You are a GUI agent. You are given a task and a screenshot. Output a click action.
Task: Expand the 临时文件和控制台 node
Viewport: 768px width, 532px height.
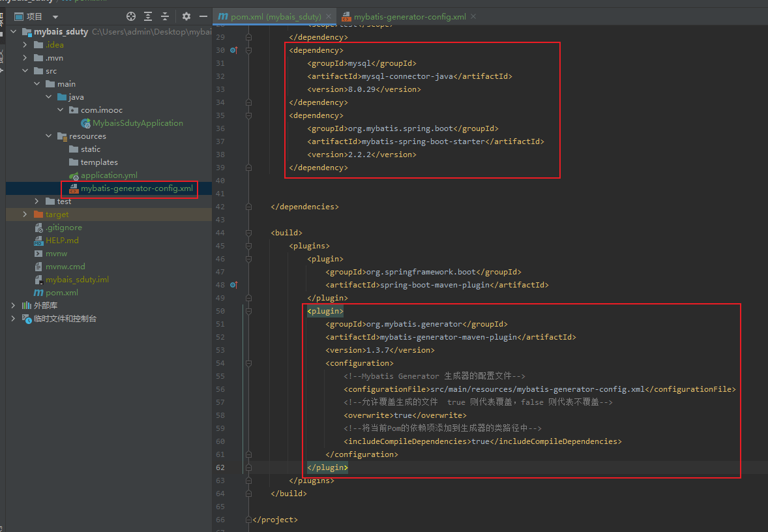coord(13,318)
